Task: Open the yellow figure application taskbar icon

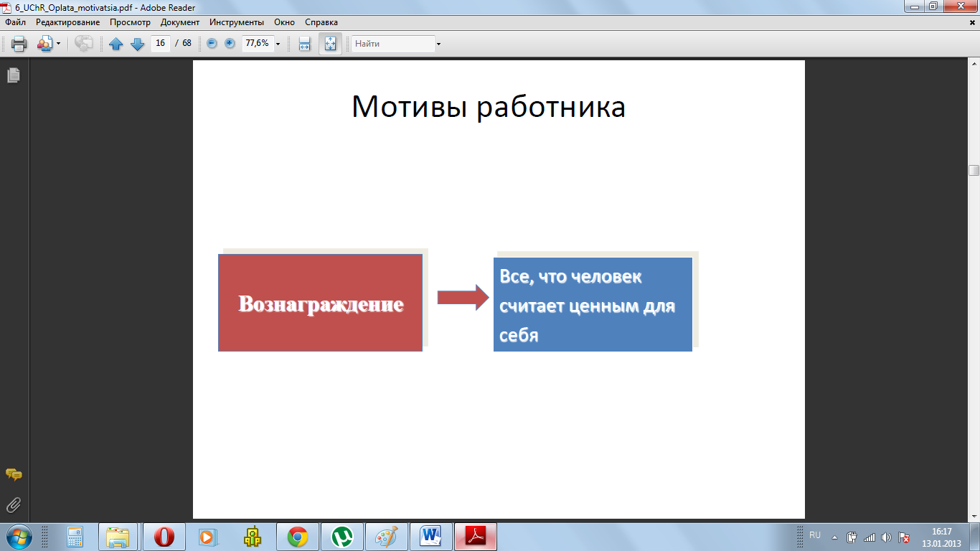Action: click(252, 537)
